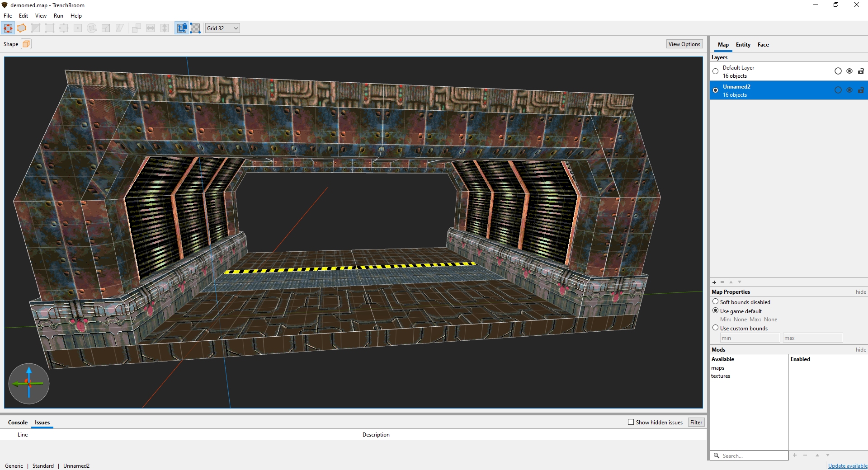Open the Console tab

(x=18, y=423)
